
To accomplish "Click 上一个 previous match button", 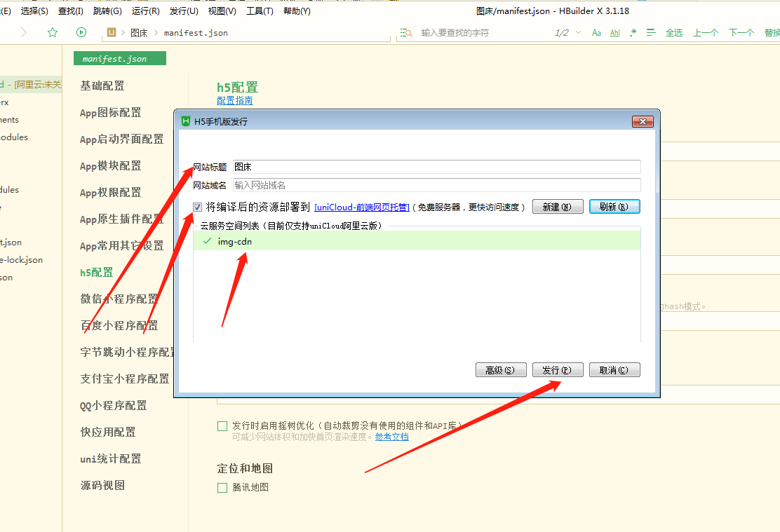I will [x=706, y=33].
